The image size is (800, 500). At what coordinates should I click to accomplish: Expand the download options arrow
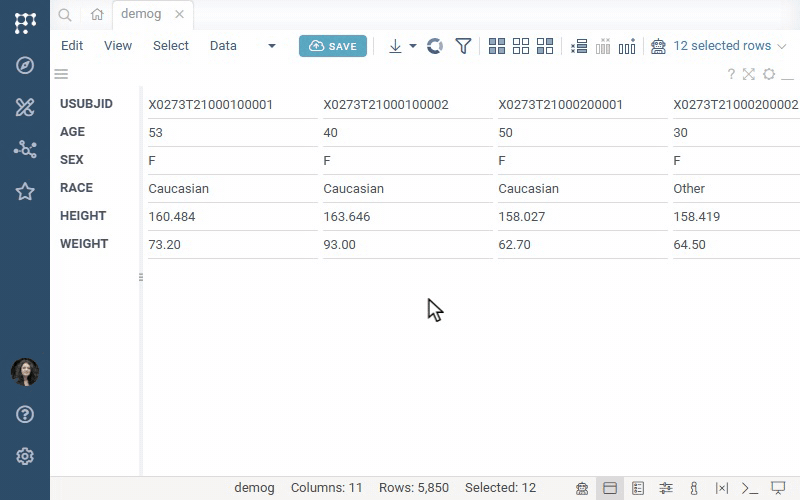(413, 46)
